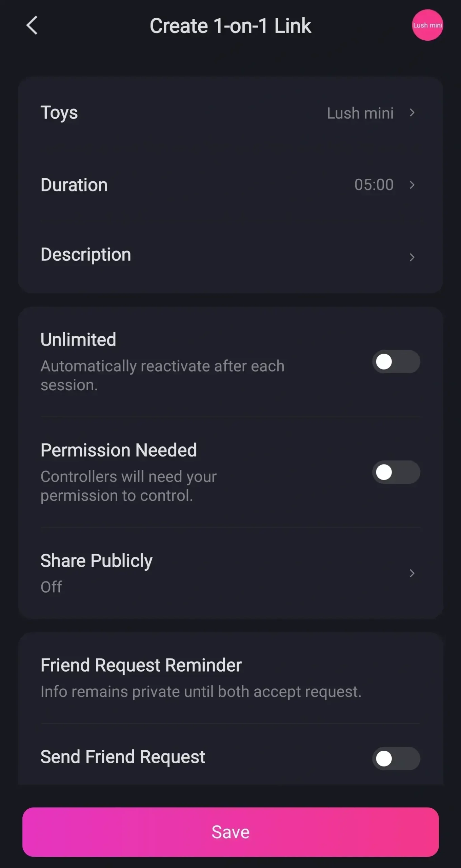The width and height of the screenshot is (461, 868).
Task: Expand the Toys chevron arrow
Action: click(x=412, y=113)
